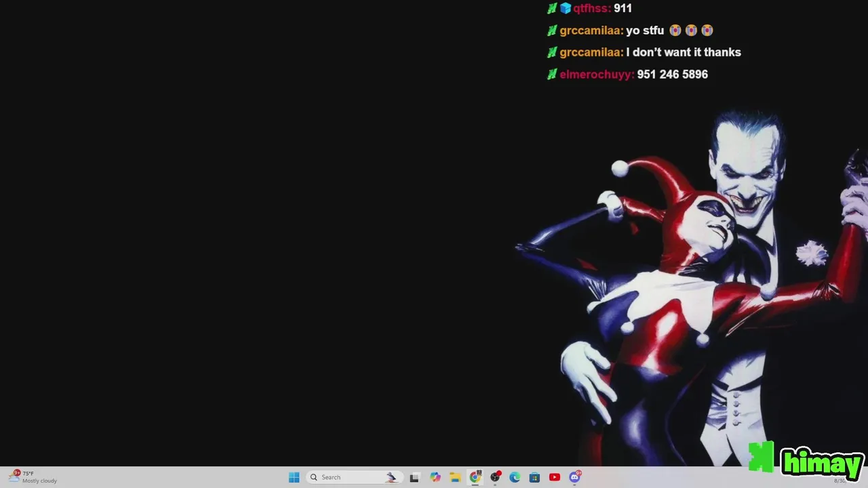Click message 'I don't want it thanks'
The width and height of the screenshot is (868, 488).
tap(684, 52)
